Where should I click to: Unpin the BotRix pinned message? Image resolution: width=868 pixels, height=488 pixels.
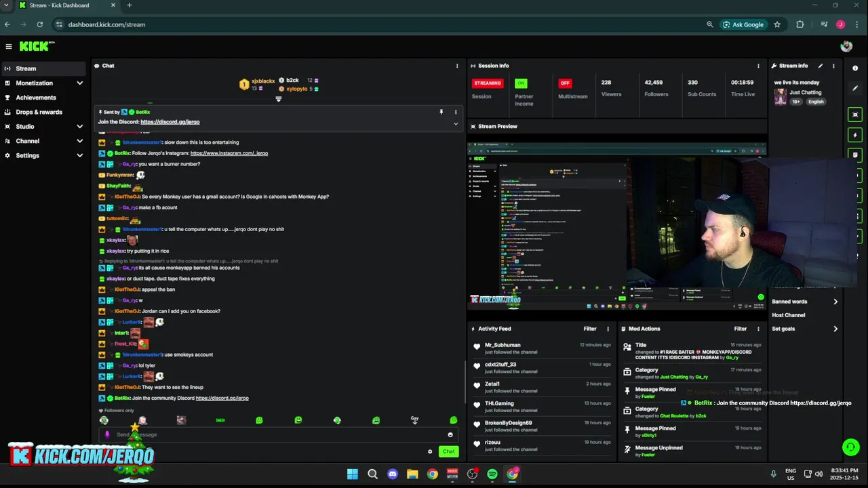coord(441,112)
